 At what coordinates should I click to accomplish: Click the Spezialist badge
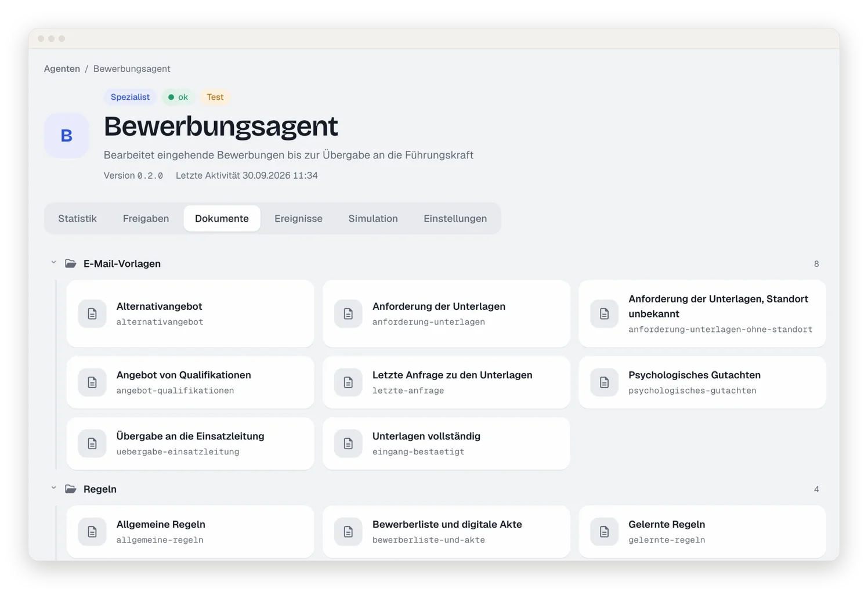pyautogui.click(x=130, y=97)
